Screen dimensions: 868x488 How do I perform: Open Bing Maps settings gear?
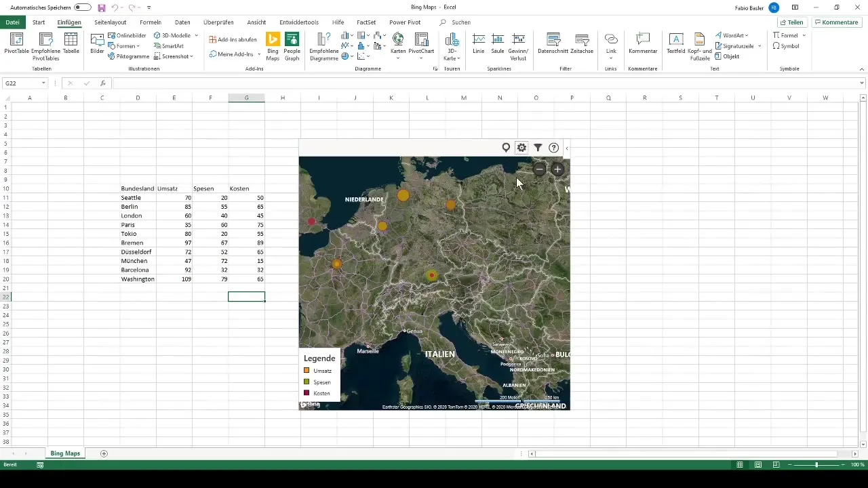click(521, 148)
